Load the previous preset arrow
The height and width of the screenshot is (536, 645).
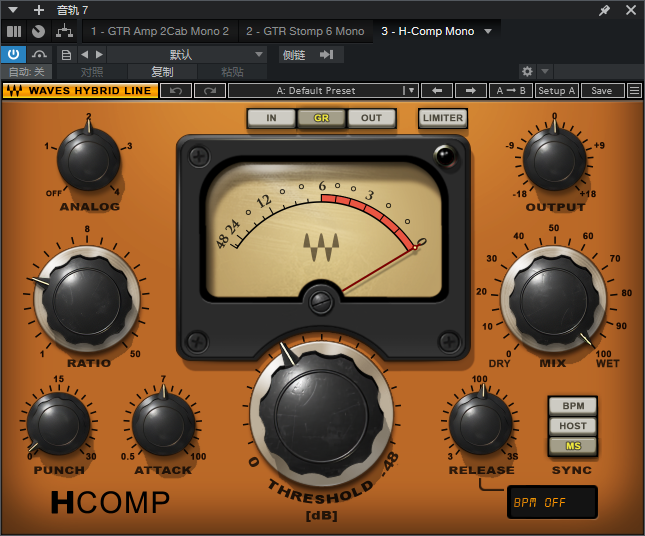pyautogui.click(x=85, y=54)
